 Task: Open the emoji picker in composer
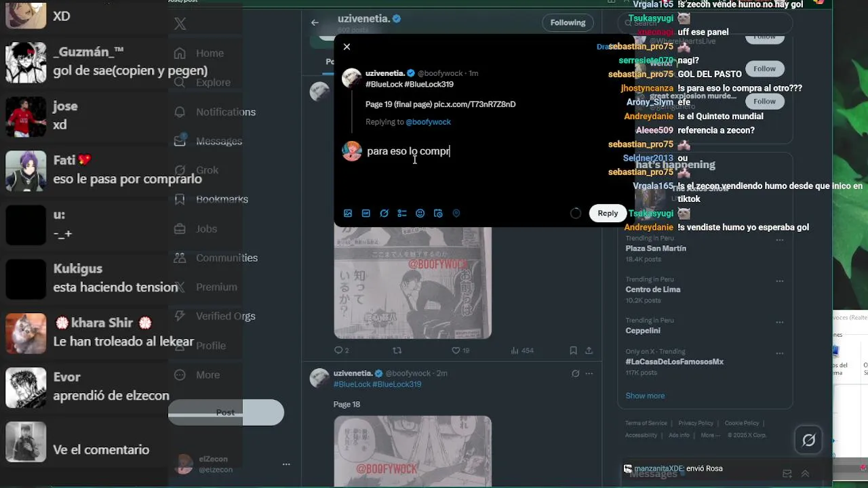[x=420, y=213]
